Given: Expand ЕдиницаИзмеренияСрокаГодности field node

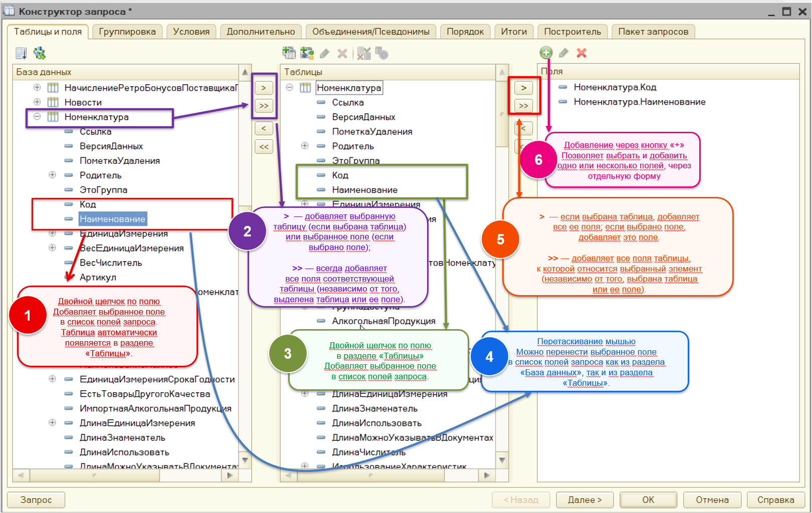Looking at the screenshot, I should point(52,379).
